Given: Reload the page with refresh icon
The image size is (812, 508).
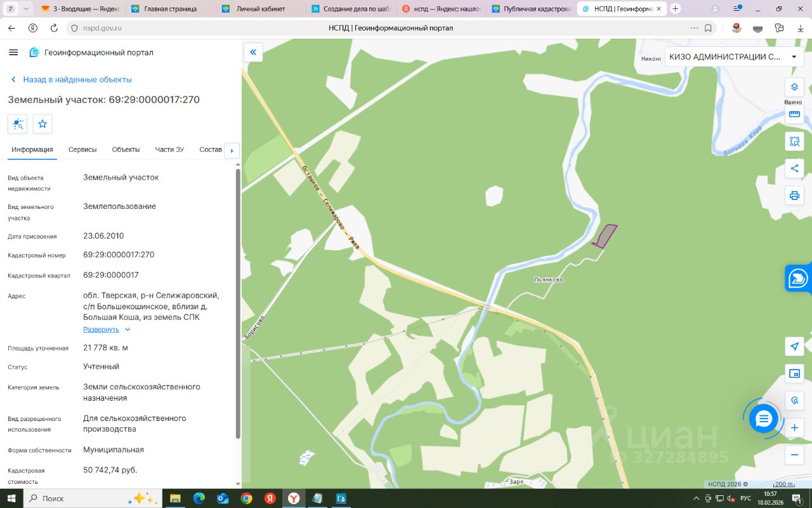Looking at the screenshot, I should coord(54,29).
